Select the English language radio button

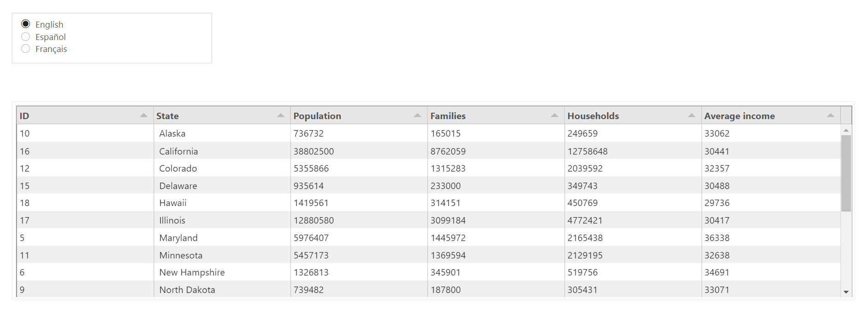tap(26, 23)
